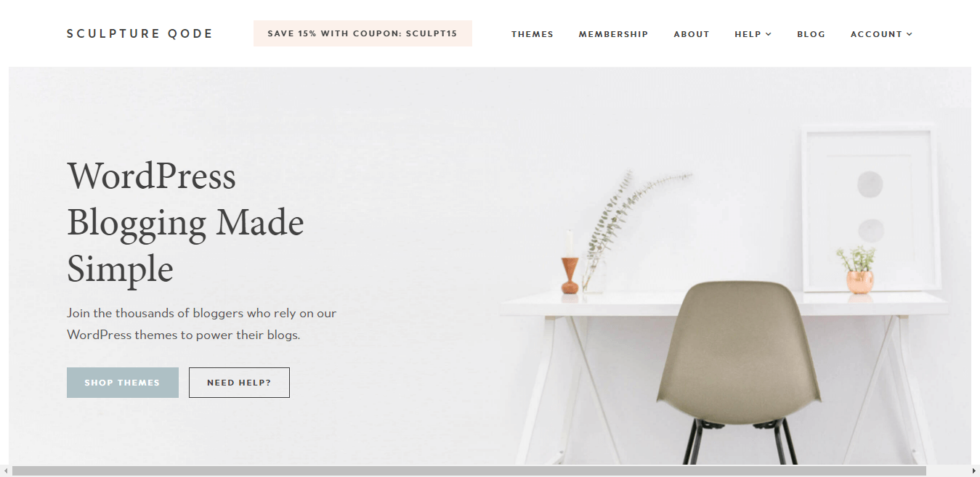This screenshot has height=477, width=980.
Task: Click the Sculpture Qode site logo
Action: point(139,33)
